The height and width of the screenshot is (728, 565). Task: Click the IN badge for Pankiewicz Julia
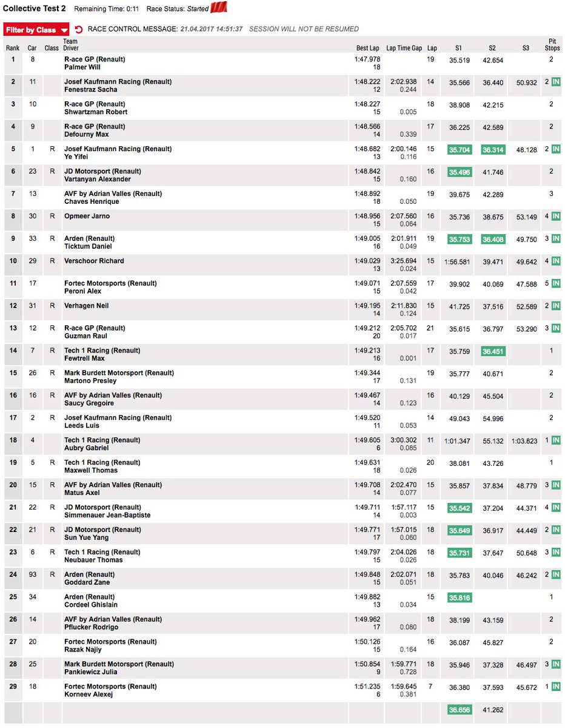coord(556,664)
